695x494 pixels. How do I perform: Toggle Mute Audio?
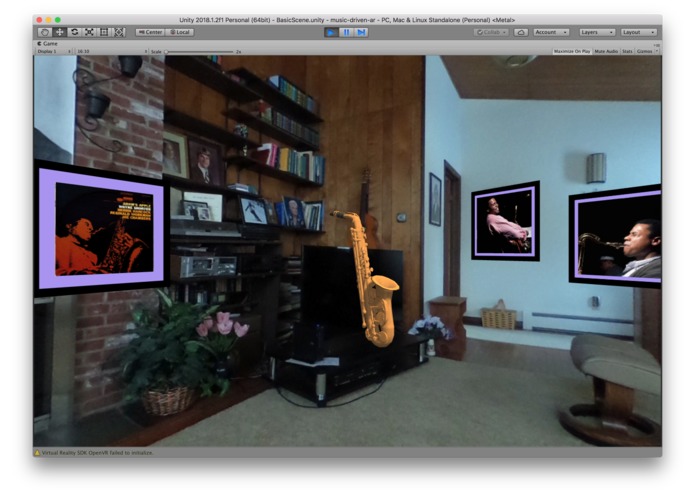[x=606, y=51]
